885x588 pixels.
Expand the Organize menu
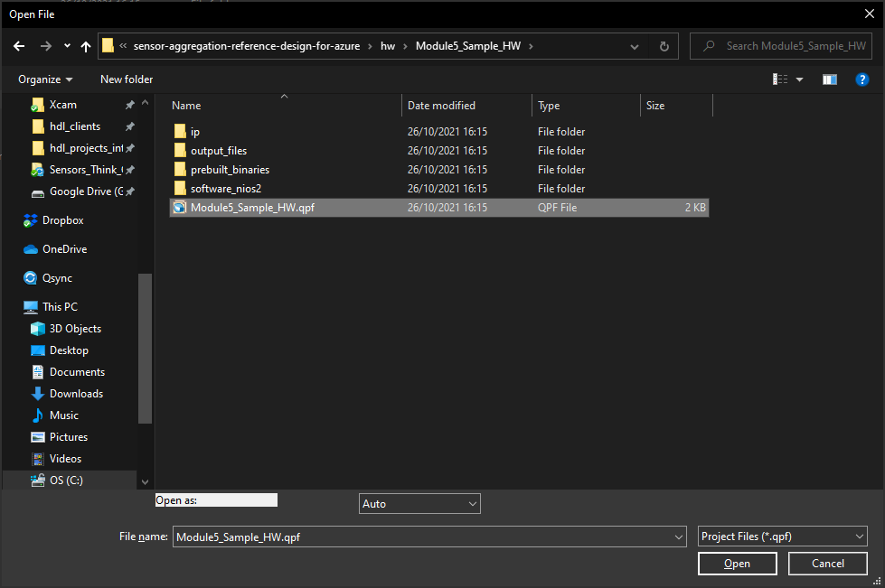pos(45,79)
